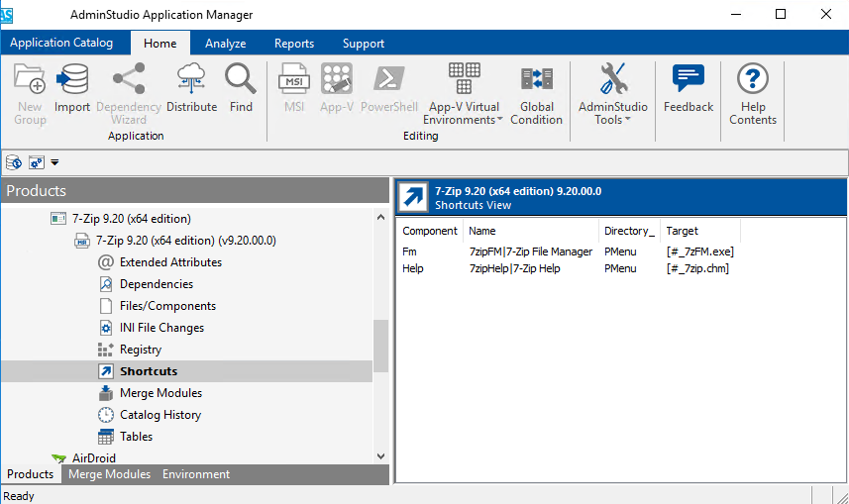
Task: Select the Global Condition icon
Action: tap(536, 79)
